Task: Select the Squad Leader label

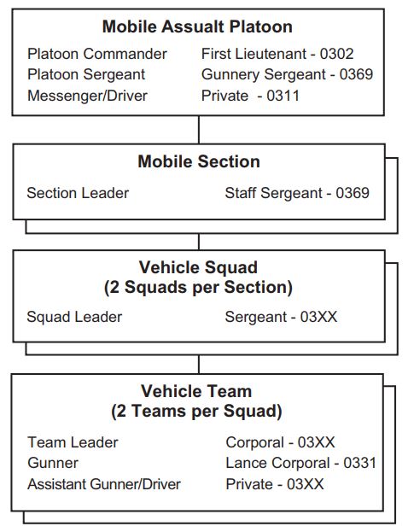Action: point(74,317)
